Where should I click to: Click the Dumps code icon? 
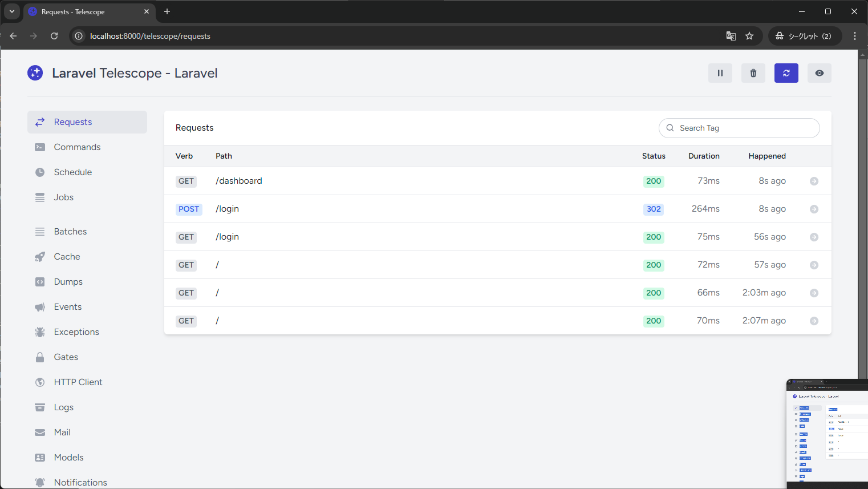coord(40,282)
